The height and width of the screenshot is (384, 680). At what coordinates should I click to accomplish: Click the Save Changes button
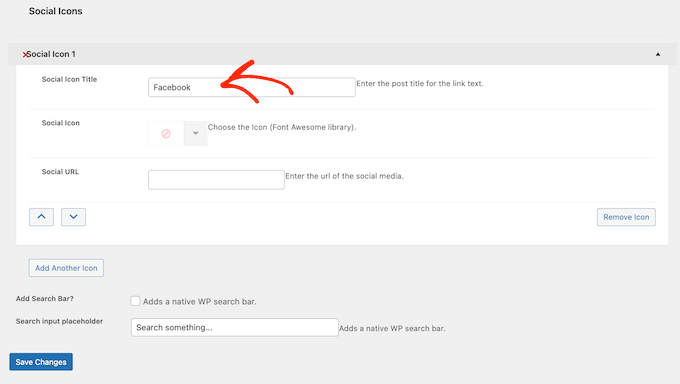click(x=41, y=361)
